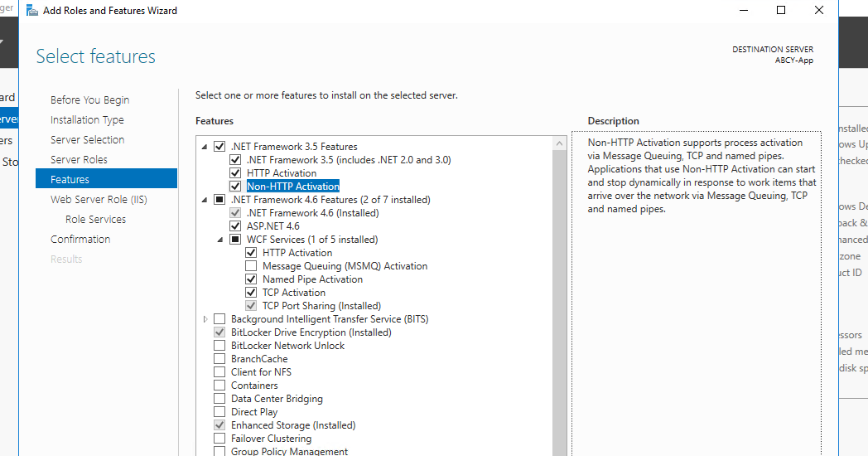This screenshot has width=868, height=456.
Task: Open the Installation Type step
Action: click(87, 119)
